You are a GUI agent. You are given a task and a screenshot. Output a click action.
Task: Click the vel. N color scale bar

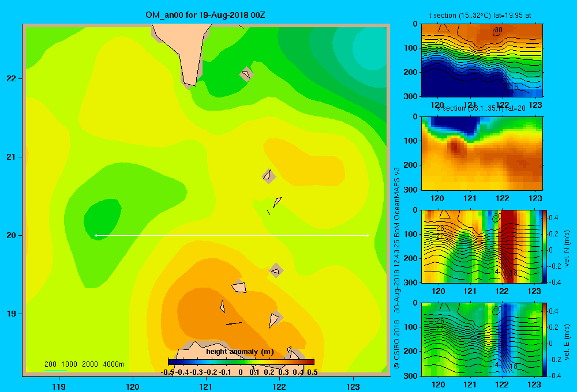pyautogui.click(x=545, y=246)
